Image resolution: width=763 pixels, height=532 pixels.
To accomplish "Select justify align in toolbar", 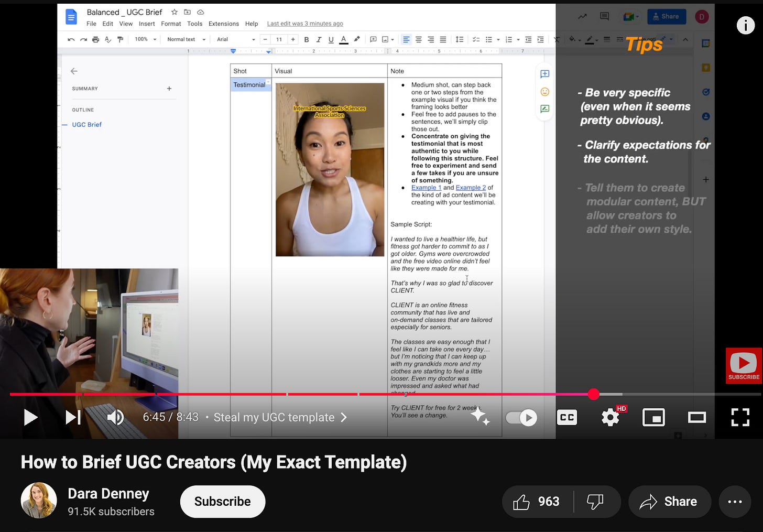I will coord(443,39).
